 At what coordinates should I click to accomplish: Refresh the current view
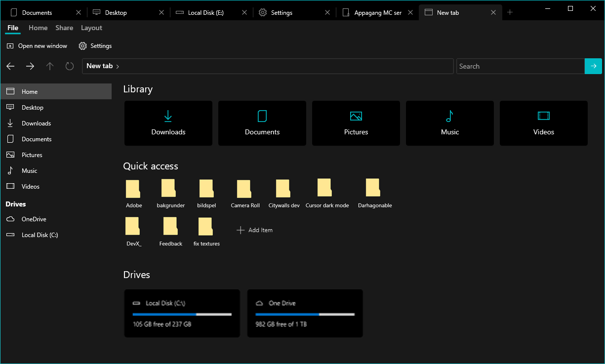(69, 66)
